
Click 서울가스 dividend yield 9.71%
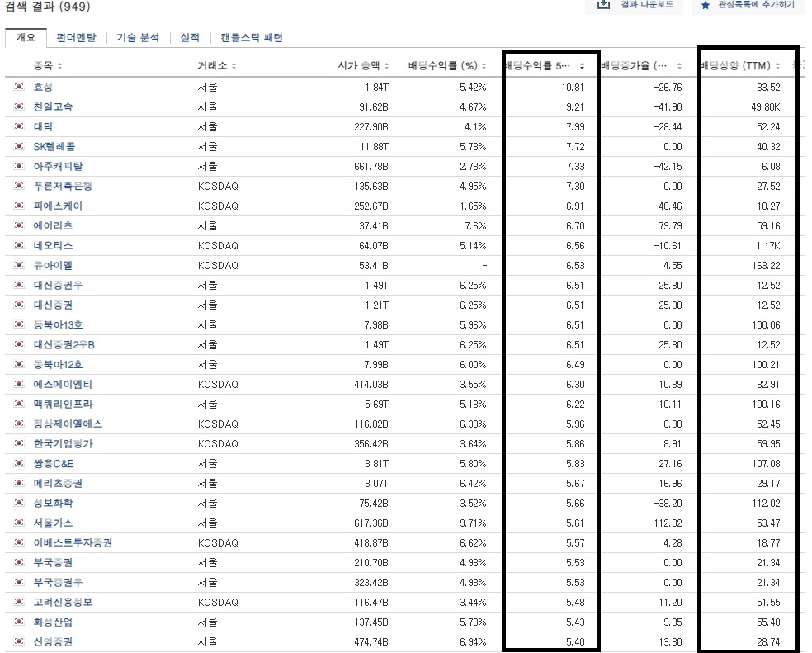474,523
